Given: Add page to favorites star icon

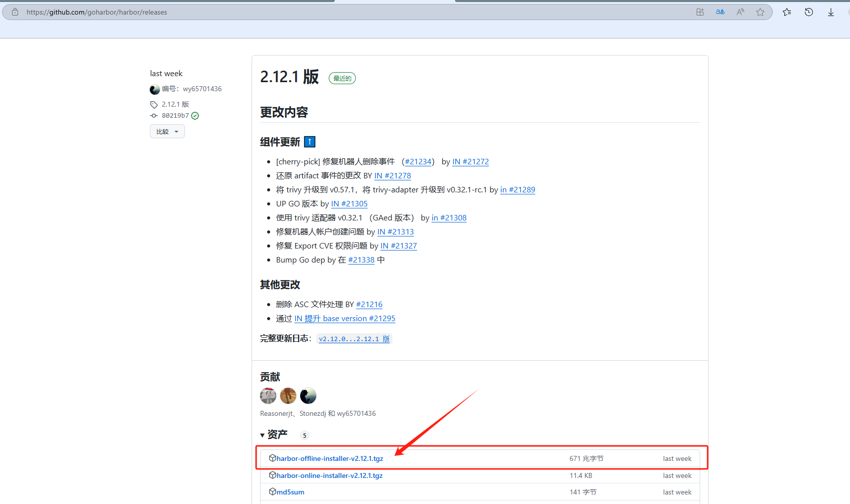Looking at the screenshot, I should point(760,12).
